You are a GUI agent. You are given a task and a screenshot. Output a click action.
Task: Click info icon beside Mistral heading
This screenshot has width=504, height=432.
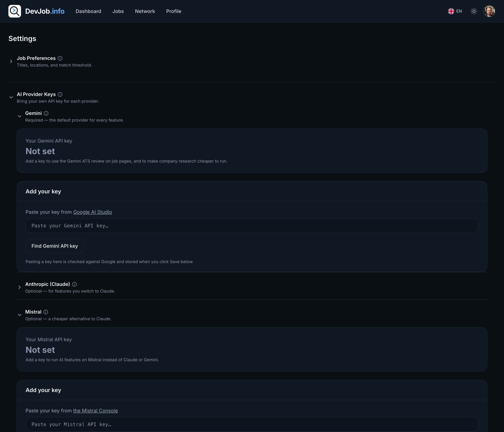pos(46,312)
